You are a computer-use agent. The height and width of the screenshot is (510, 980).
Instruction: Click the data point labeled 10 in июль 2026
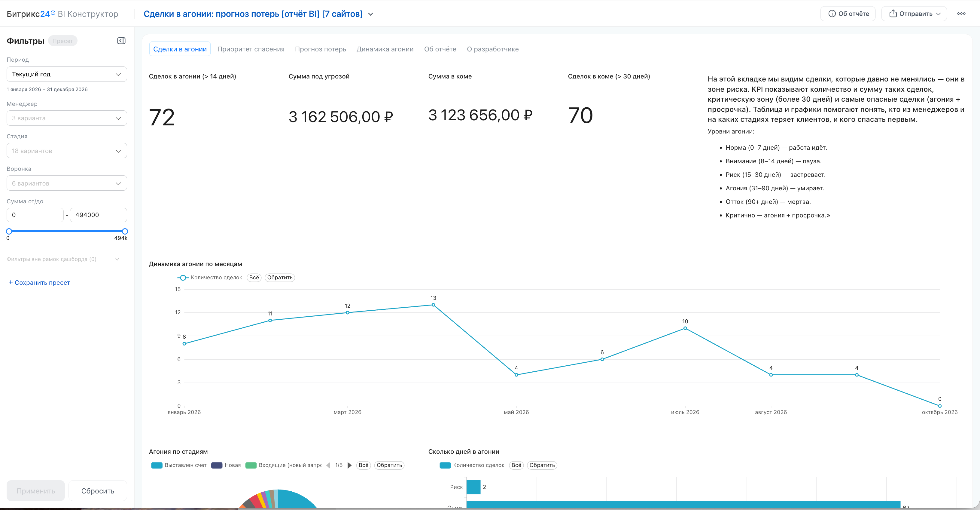[685, 328]
